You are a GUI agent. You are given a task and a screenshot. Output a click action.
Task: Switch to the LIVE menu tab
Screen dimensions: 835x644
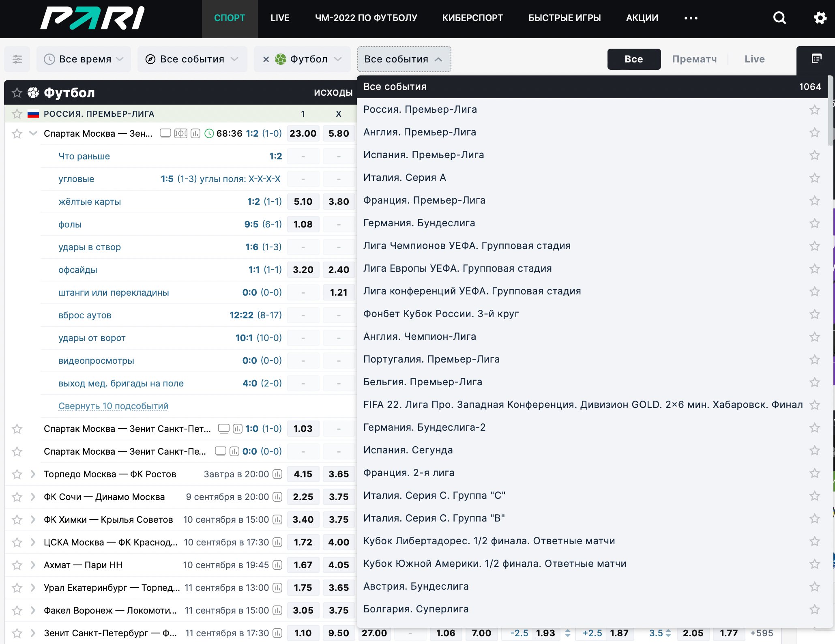point(280,18)
